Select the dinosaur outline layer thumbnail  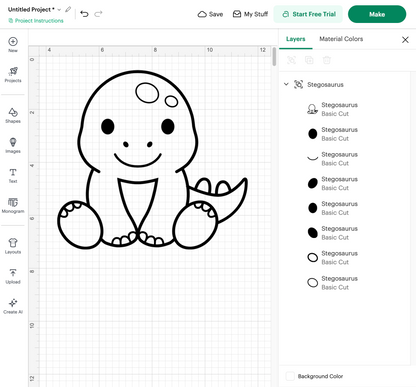(312, 109)
